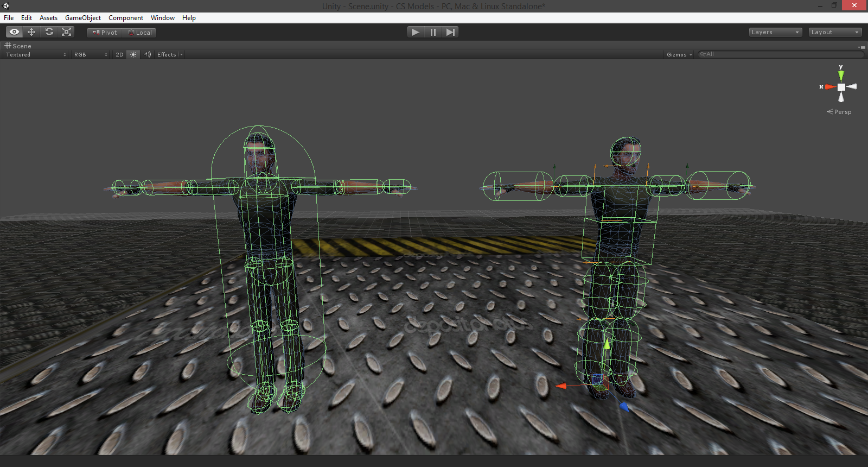Click the red X axis cone on the orientation gizmo
The height and width of the screenshot is (467, 868).
pyautogui.click(x=829, y=87)
